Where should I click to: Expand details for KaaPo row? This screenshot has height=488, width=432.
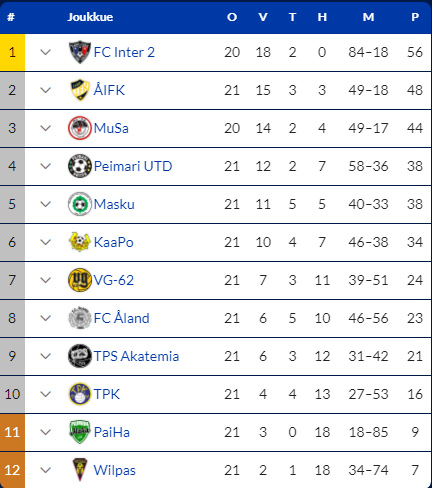click(45, 242)
